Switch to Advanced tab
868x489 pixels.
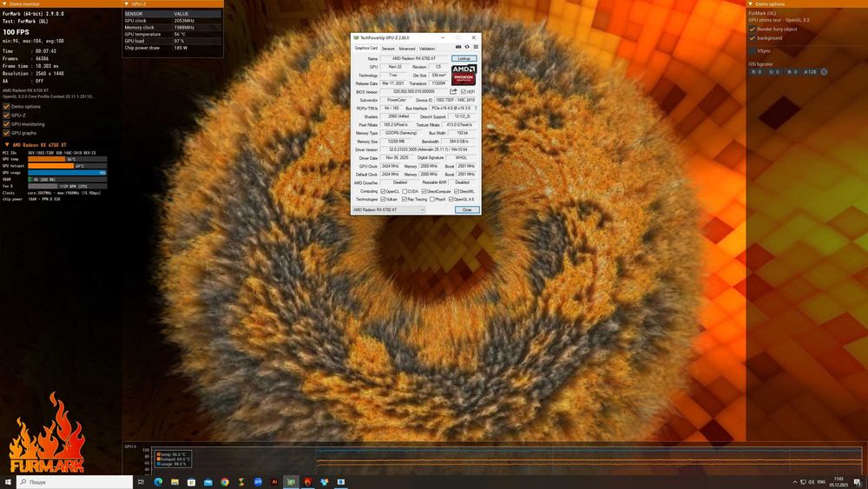pos(406,49)
